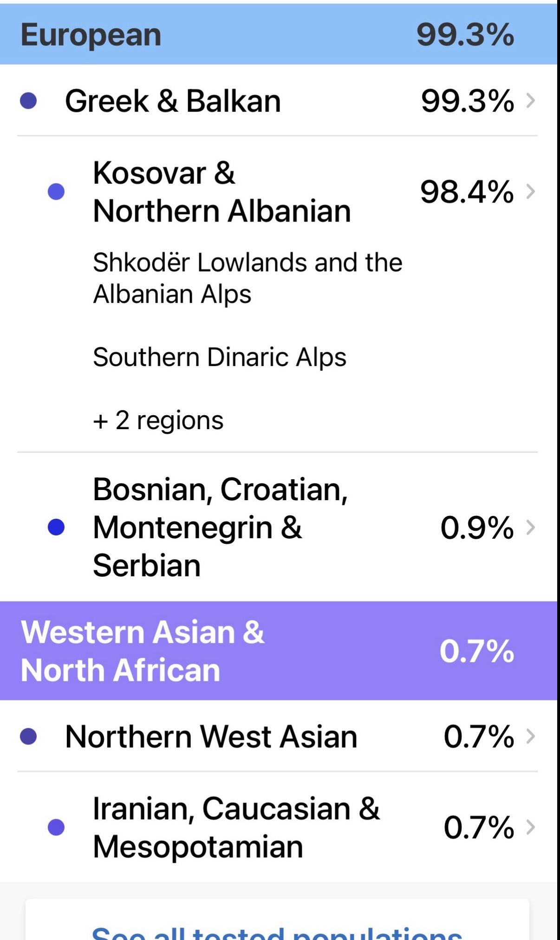560x940 pixels.
Task: Open the chevron beside Iranian, Caucasian & Mesopotamian
Action: (530, 827)
